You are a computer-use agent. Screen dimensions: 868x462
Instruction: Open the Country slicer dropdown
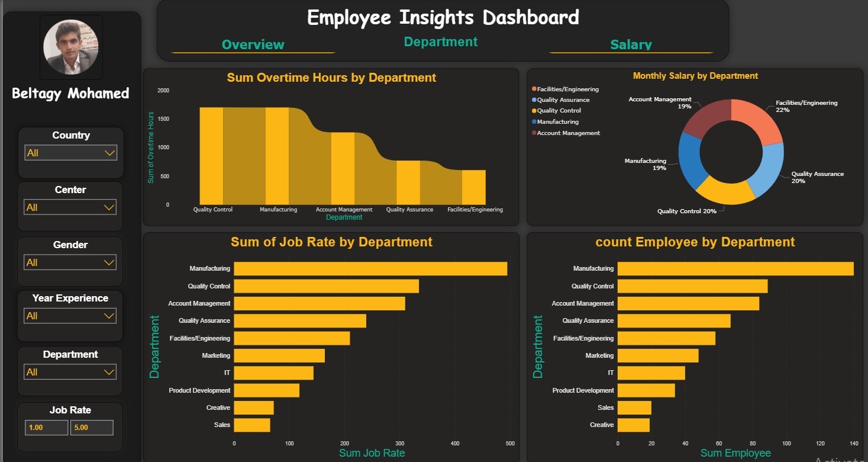(x=70, y=153)
